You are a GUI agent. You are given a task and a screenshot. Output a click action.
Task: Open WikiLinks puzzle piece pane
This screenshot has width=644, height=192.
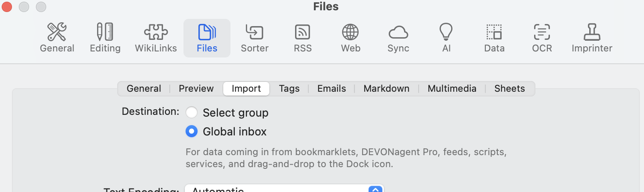coord(156,38)
